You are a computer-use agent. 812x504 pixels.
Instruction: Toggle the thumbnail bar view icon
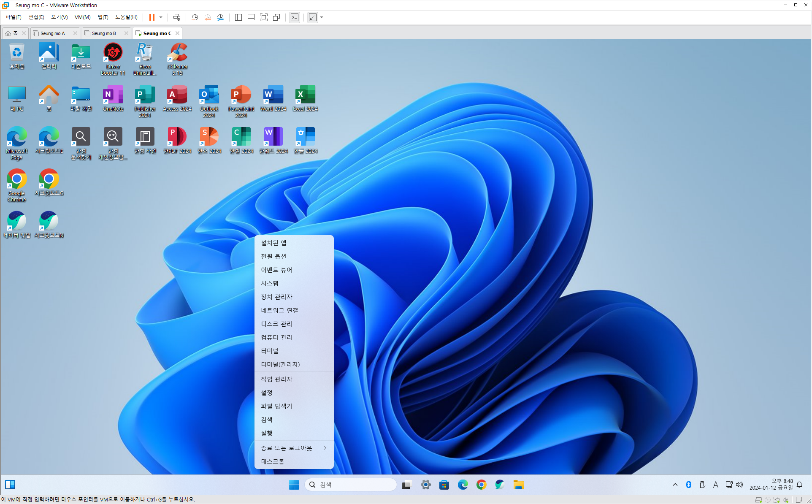251,17
